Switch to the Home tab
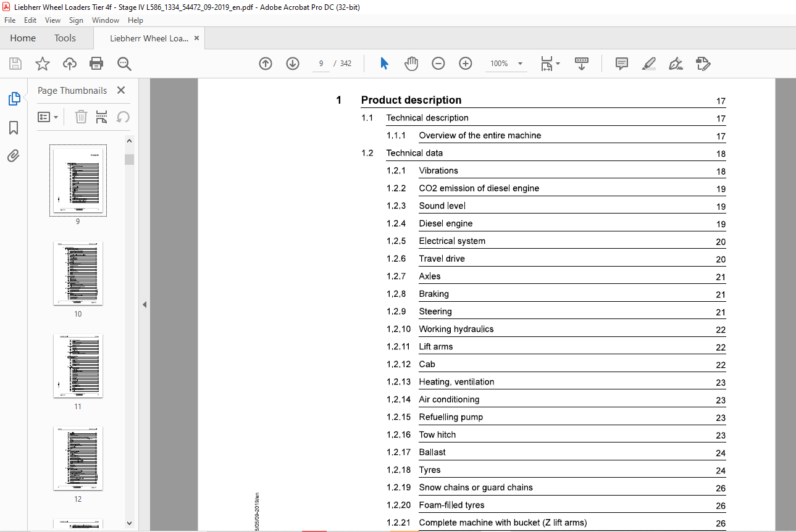This screenshot has height=532, width=796. (x=23, y=38)
